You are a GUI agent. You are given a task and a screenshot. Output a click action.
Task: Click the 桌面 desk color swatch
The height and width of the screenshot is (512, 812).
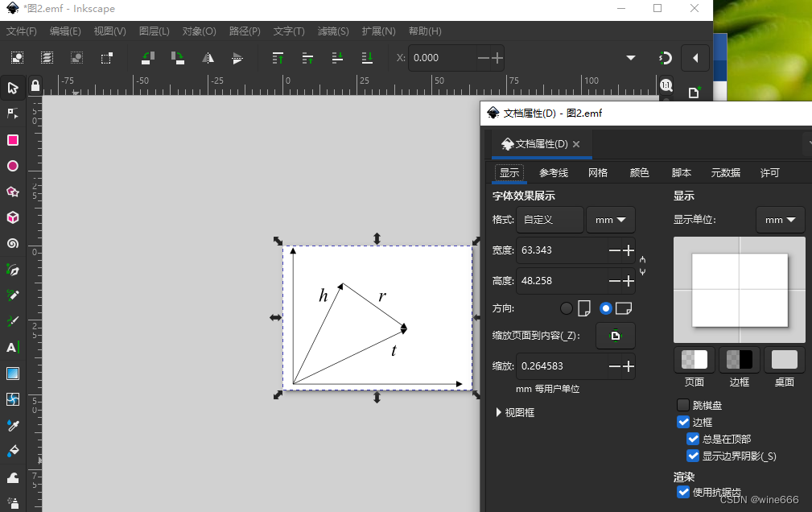click(x=785, y=360)
